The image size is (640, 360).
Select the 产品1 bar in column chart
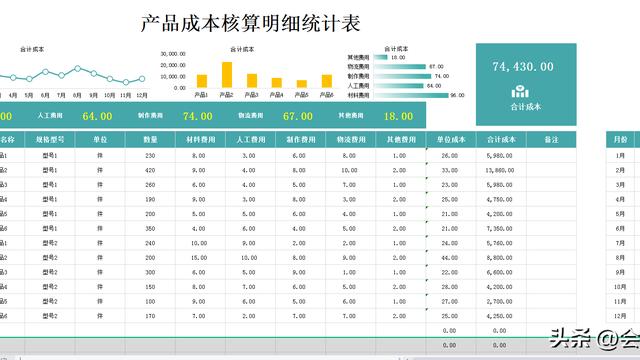coord(202,81)
